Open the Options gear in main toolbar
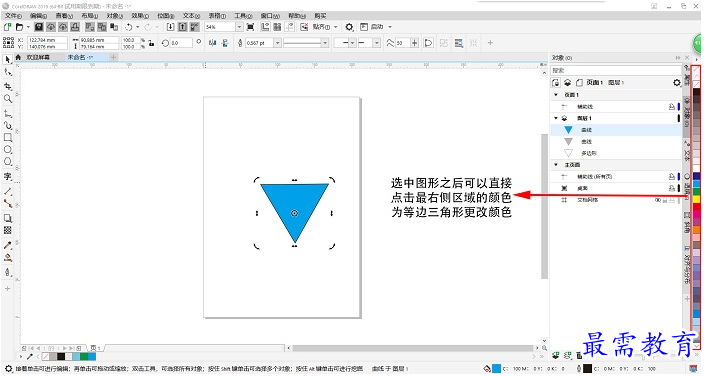Image resolution: width=704 pixels, height=376 pixels. [349, 27]
